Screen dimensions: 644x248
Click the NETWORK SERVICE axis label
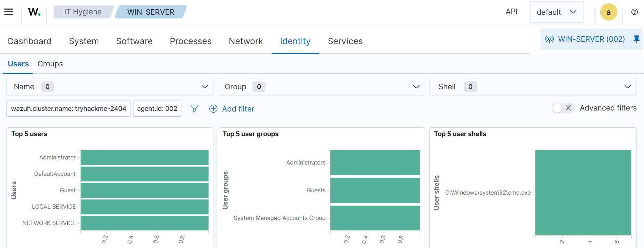49,223
